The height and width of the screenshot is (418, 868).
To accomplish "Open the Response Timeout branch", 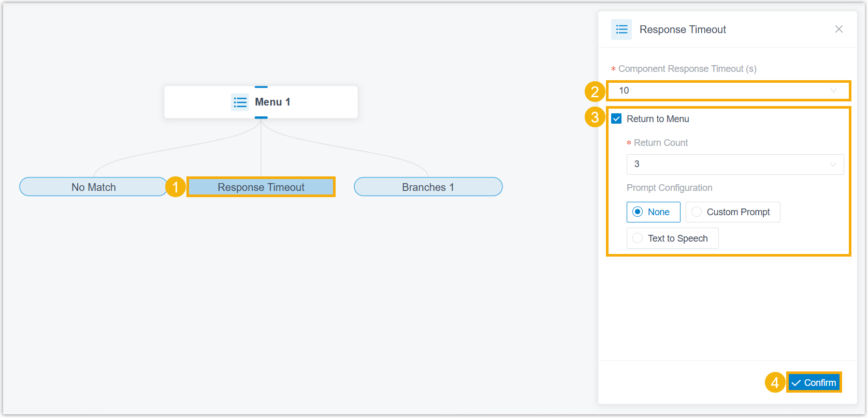I will 261,187.
